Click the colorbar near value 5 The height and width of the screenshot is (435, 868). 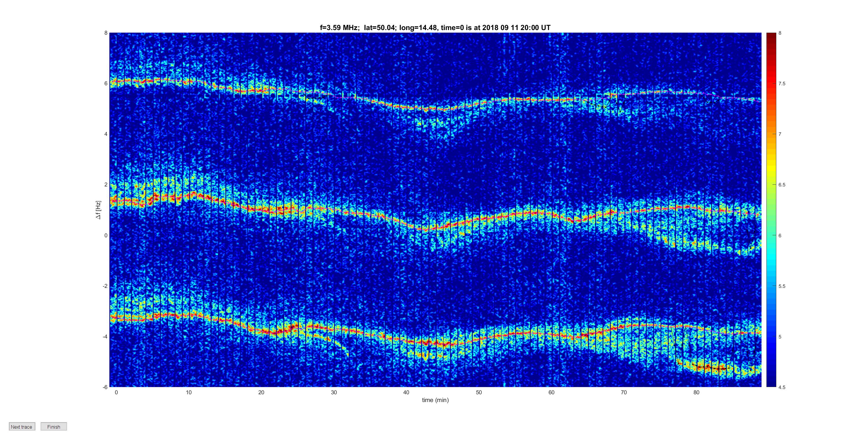pos(771,337)
